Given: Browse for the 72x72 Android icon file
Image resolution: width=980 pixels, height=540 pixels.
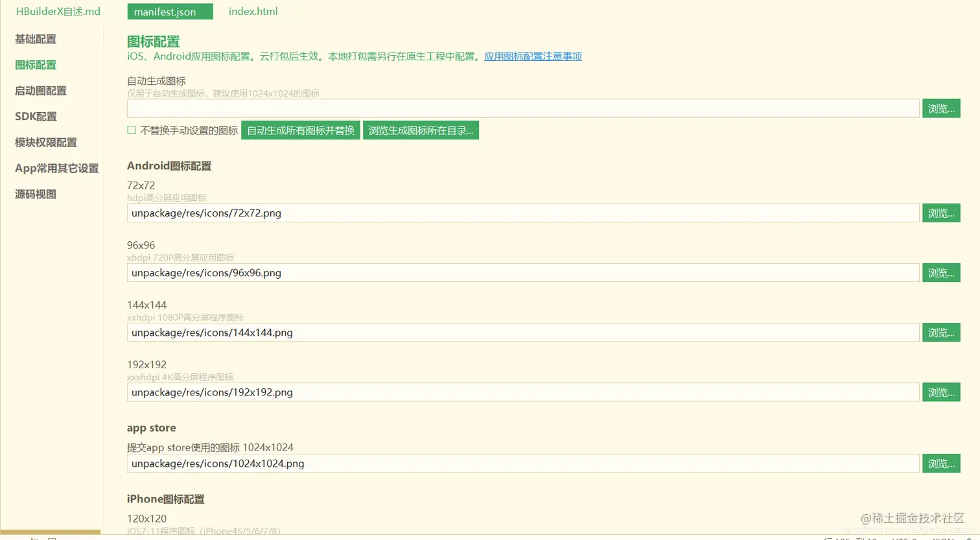Looking at the screenshot, I should coord(941,213).
